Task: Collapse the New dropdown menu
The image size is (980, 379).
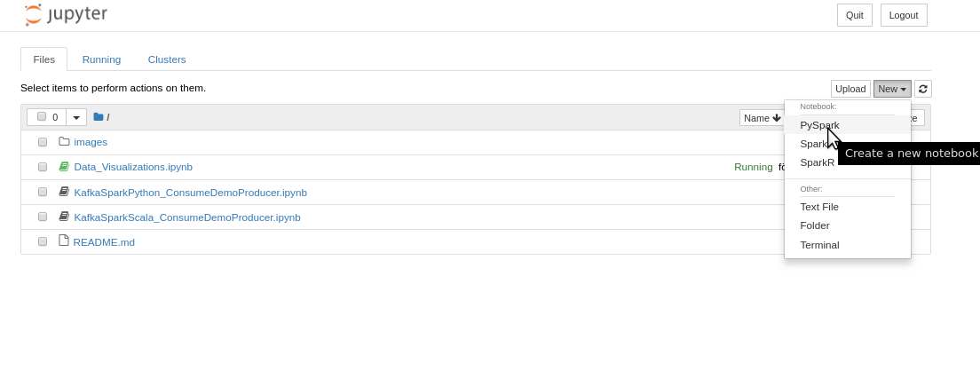Action: (x=892, y=89)
